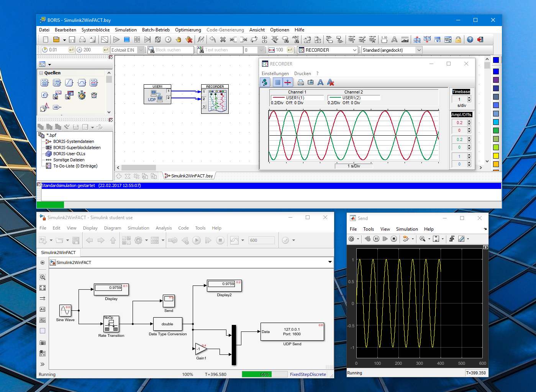Click the delete X icon in BORIS toolbar

[x=223, y=39]
